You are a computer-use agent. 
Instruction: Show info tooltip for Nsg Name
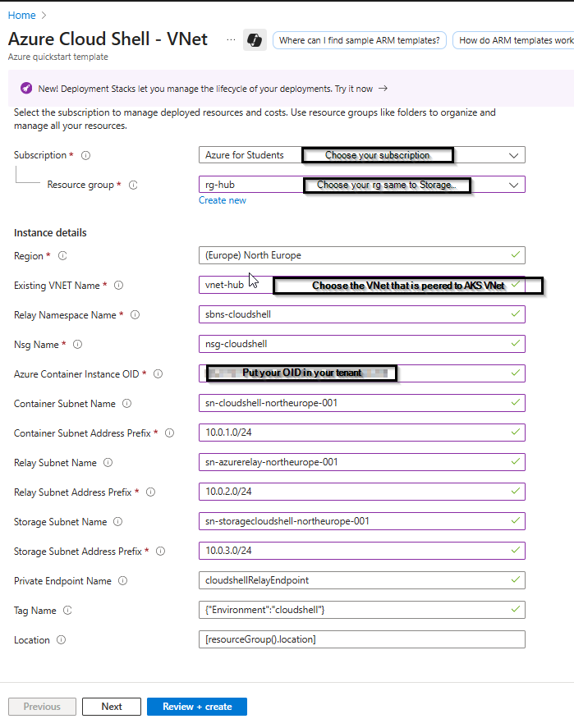[77, 345]
